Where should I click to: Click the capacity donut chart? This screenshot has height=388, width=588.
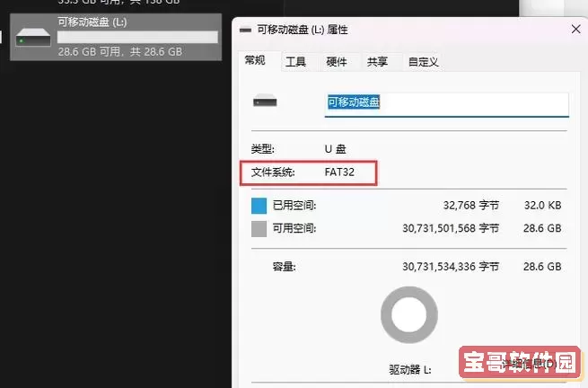tap(409, 314)
